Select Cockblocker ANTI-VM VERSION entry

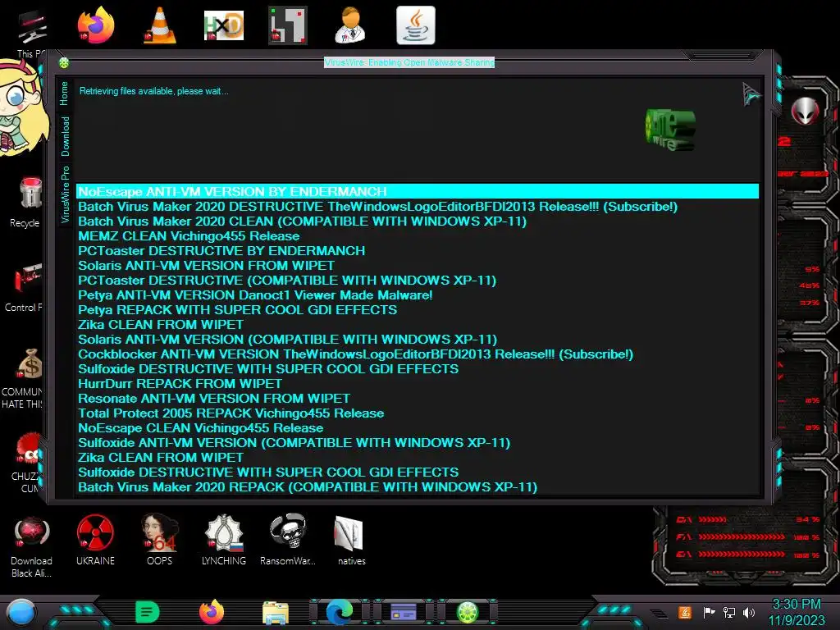tap(418, 354)
